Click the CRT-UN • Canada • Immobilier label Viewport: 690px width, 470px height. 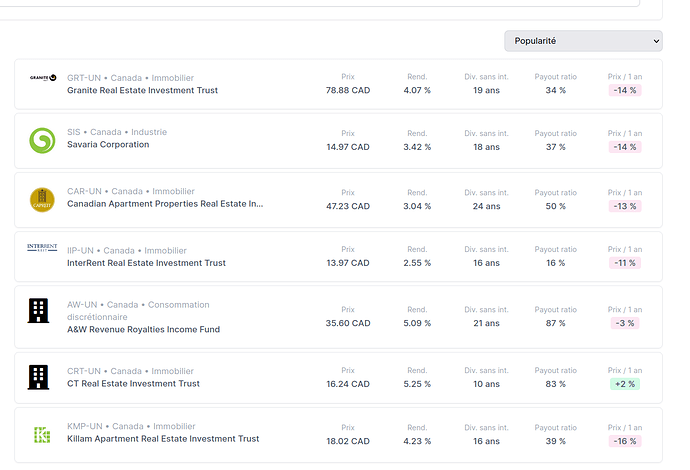130,371
